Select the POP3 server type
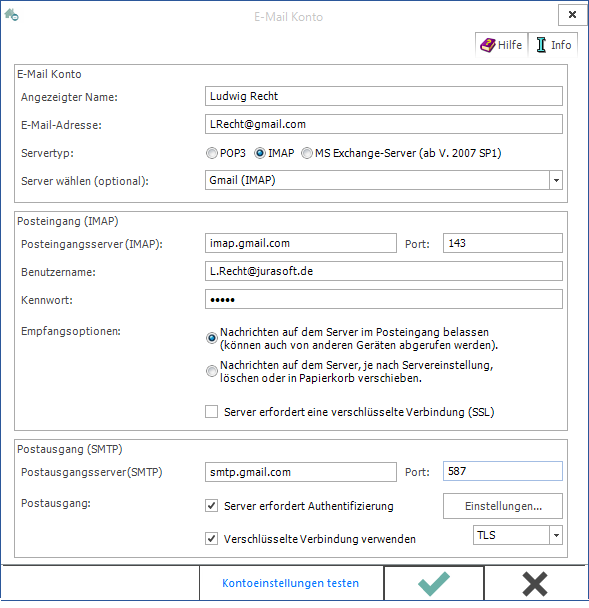The image size is (589, 608). (211, 154)
